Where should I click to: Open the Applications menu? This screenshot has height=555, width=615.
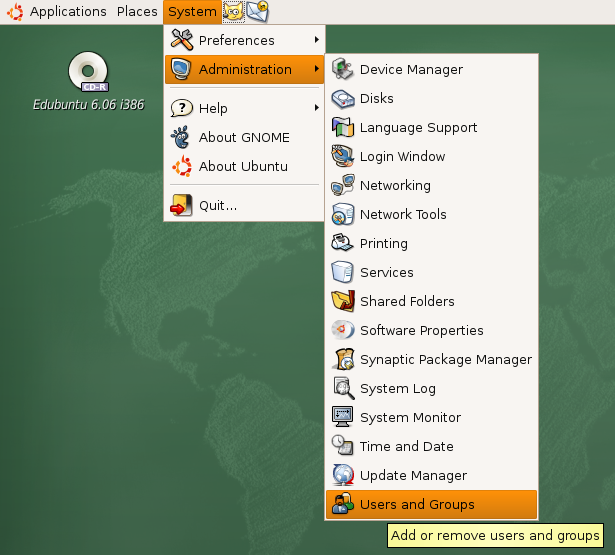point(67,12)
